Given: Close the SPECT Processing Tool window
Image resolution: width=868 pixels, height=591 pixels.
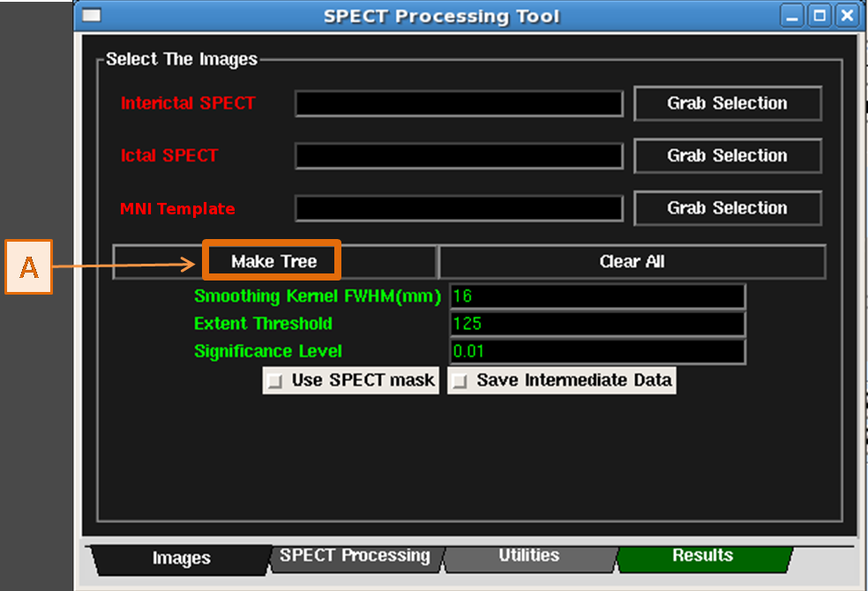Looking at the screenshot, I should tap(846, 16).
